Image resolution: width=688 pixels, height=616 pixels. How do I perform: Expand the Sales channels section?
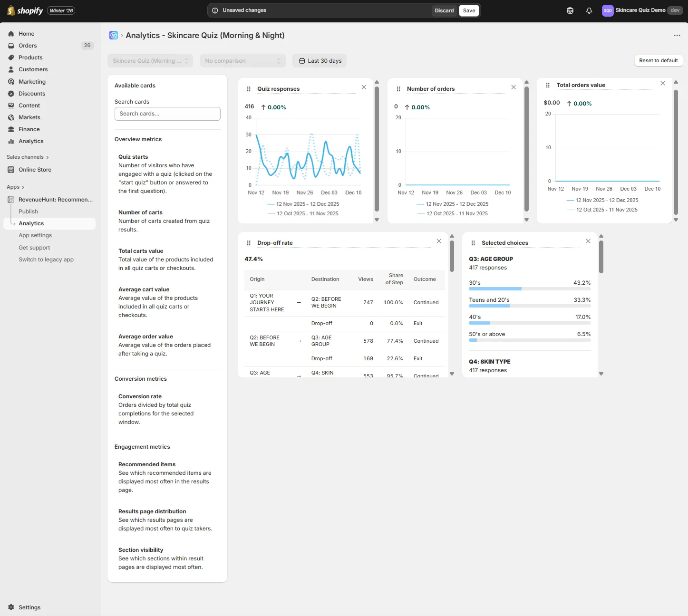click(28, 157)
